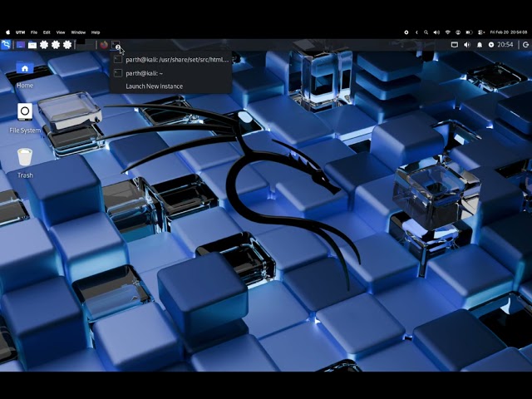Image resolution: width=532 pixels, height=399 pixels.
Task: Open the macOS View menu
Action: [x=61, y=32]
